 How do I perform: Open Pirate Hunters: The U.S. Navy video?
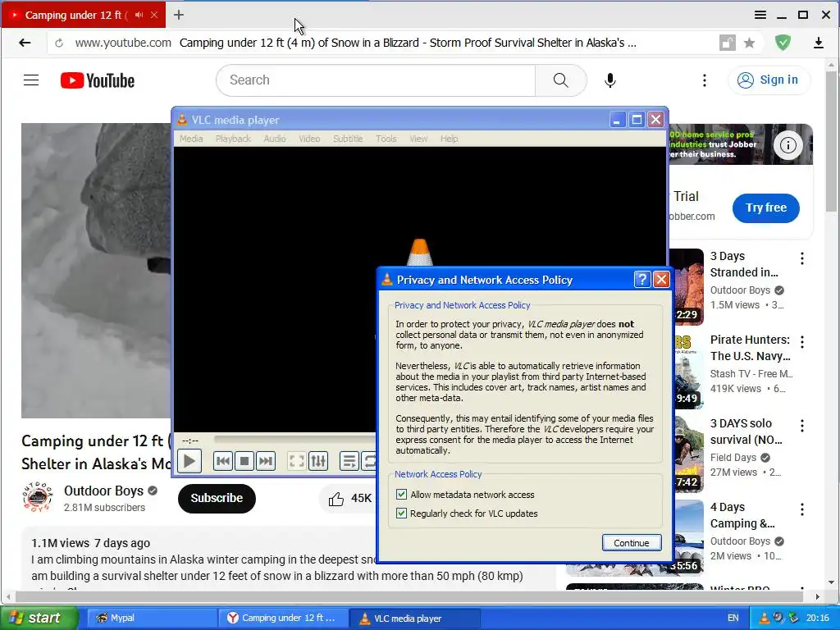point(750,348)
